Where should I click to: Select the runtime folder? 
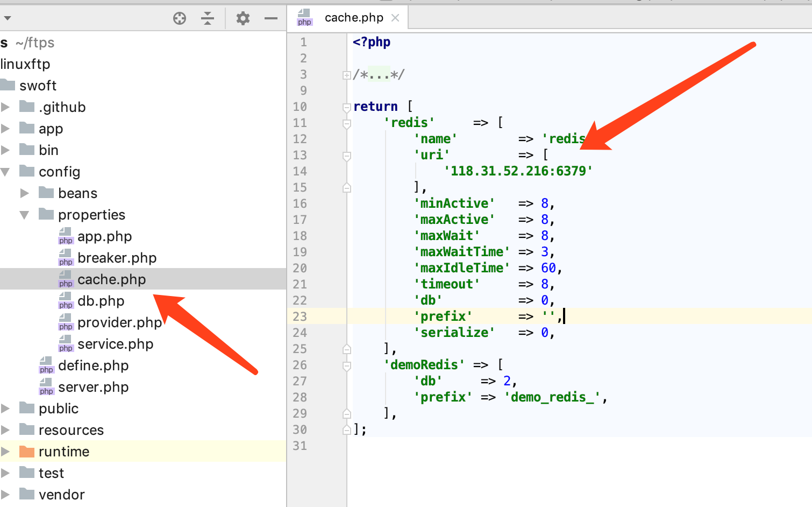64,452
